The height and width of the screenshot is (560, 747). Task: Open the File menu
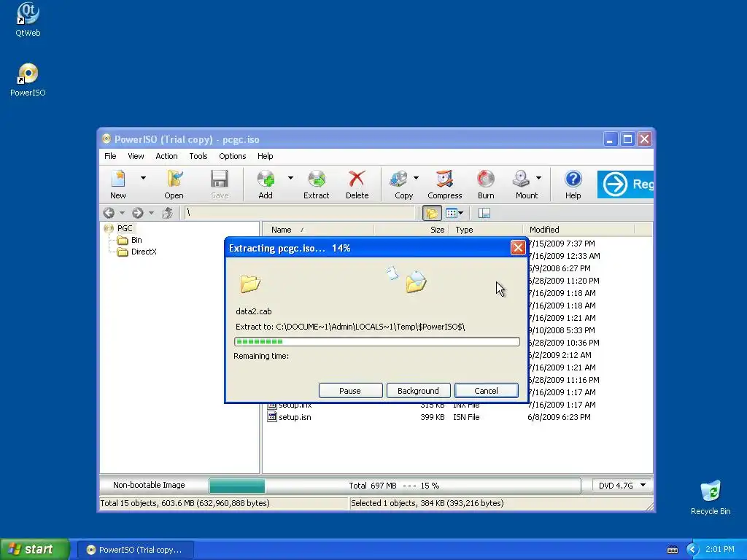pyautogui.click(x=110, y=156)
